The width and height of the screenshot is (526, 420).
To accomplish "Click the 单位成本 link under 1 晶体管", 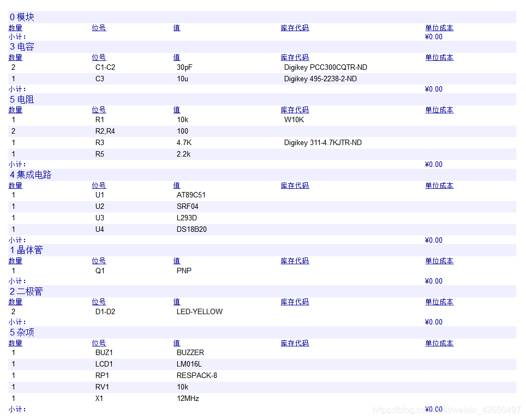I will pyautogui.click(x=439, y=261).
